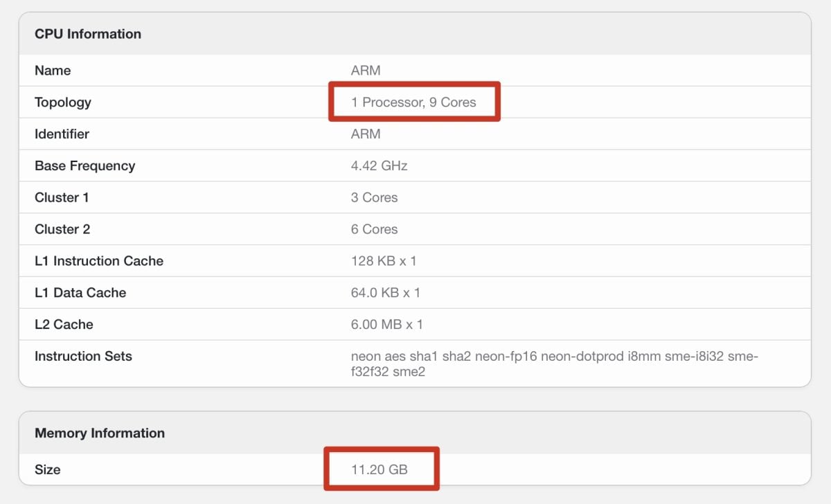Click the 64.0 KB x 1 value
Viewport: 831px width, 504px height.
[x=385, y=293]
